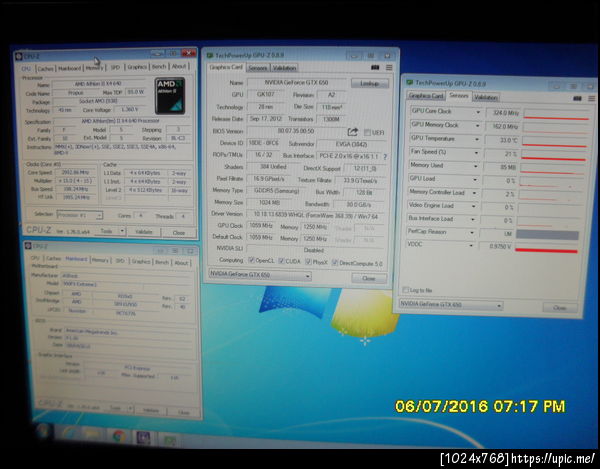
Task: Open Windows Explorer folder icon on taskbar
Action: 93,435
